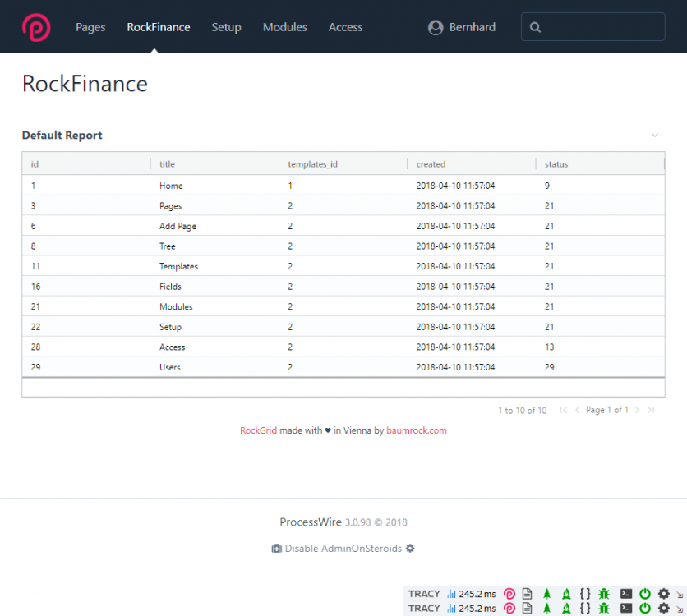Open the Setup menu item
Image resolution: width=687 pixels, height=616 pixels.
pos(226,27)
